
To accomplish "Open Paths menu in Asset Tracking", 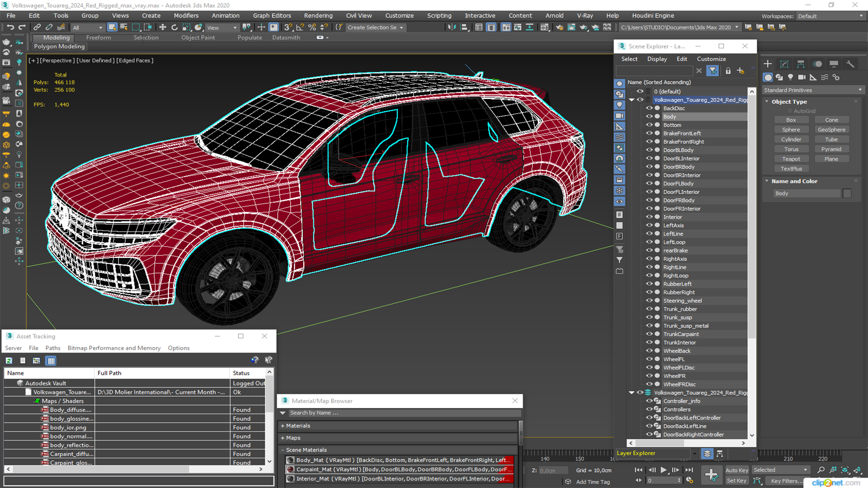I will [52, 348].
